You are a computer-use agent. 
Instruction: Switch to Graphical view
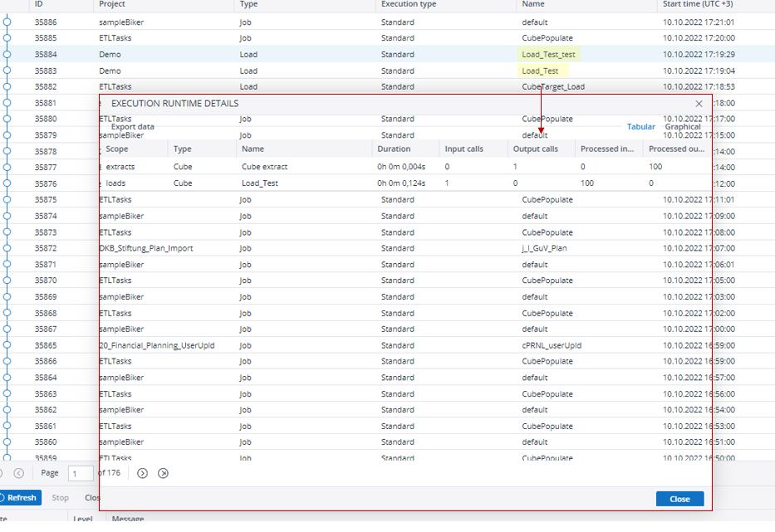click(683, 127)
